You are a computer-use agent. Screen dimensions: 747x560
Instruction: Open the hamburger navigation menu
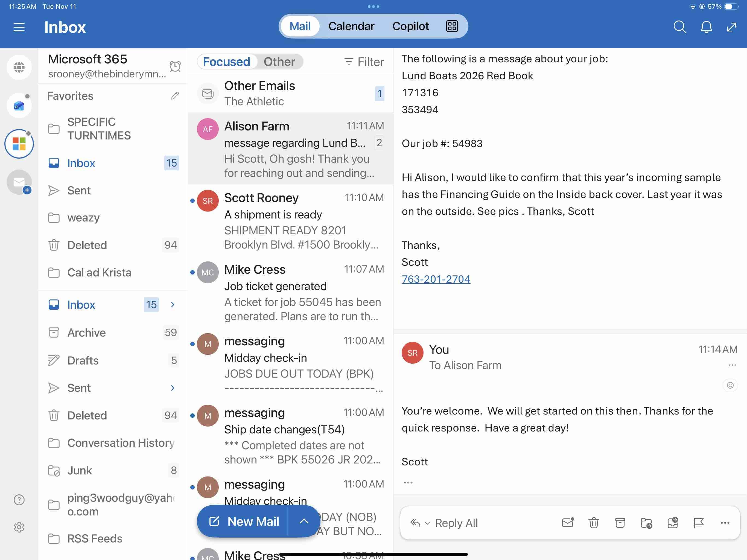pos(19,27)
